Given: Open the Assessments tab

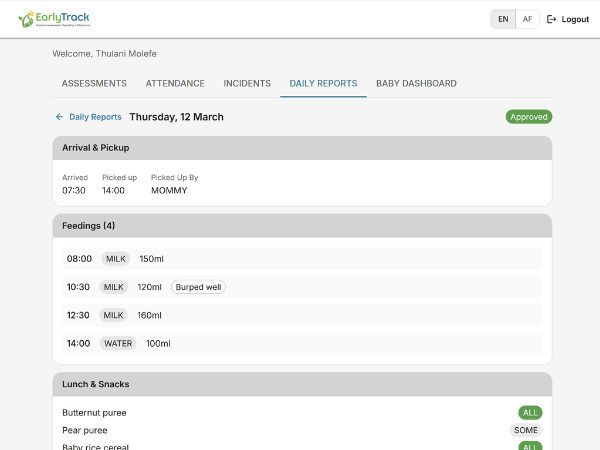Looking at the screenshot, I should [x=94, y=83].
